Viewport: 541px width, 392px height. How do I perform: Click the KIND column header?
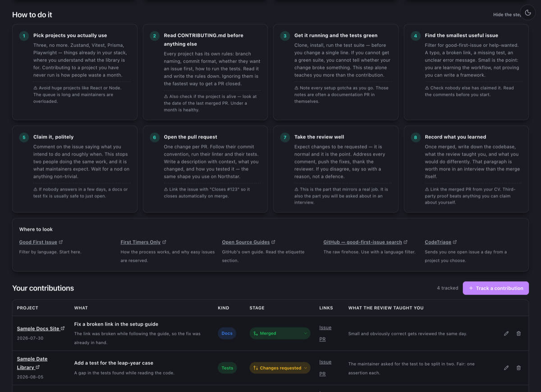tap(224, 308)
